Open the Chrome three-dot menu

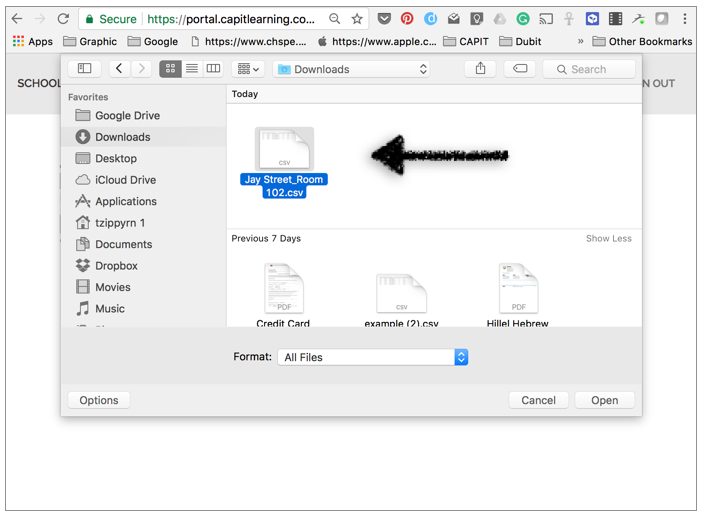(685, 19)
